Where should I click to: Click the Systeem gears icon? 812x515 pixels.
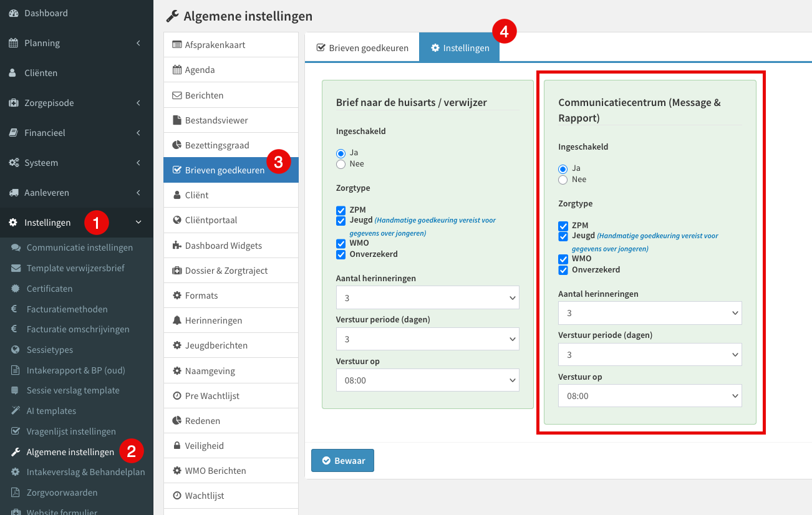(x=13, y=163)
